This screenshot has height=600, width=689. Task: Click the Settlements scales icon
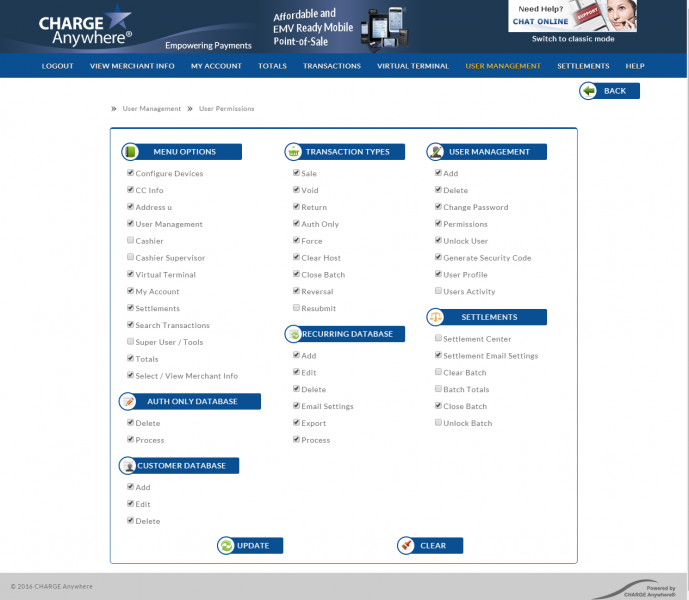[x=435, y=317]
